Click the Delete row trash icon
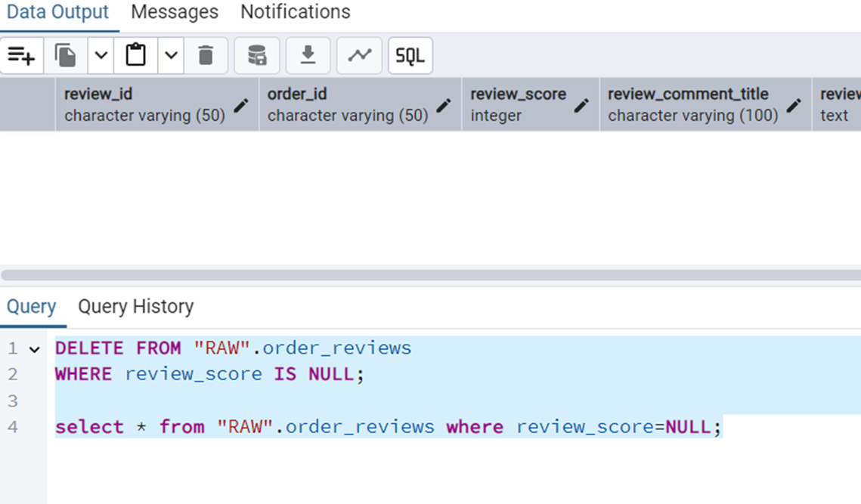 coord(206,56)
